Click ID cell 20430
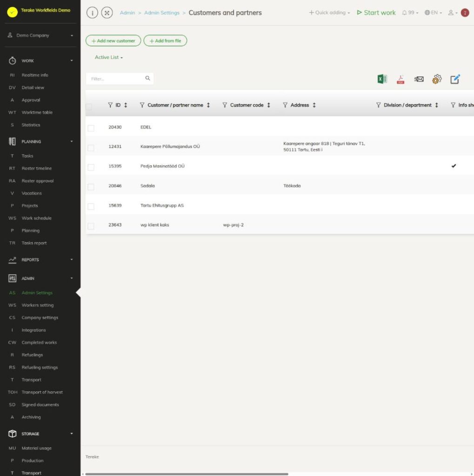The image size is (474, 476). pos(115,127)
